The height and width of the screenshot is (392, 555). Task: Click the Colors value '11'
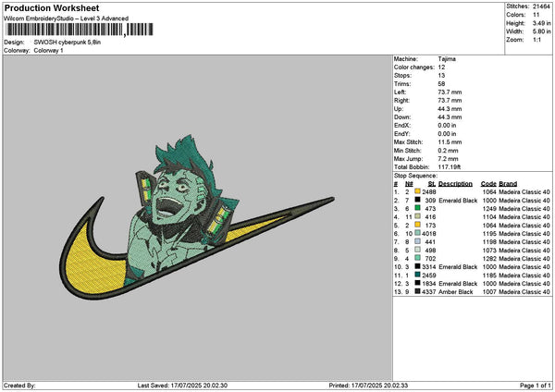tap(536, 15)
